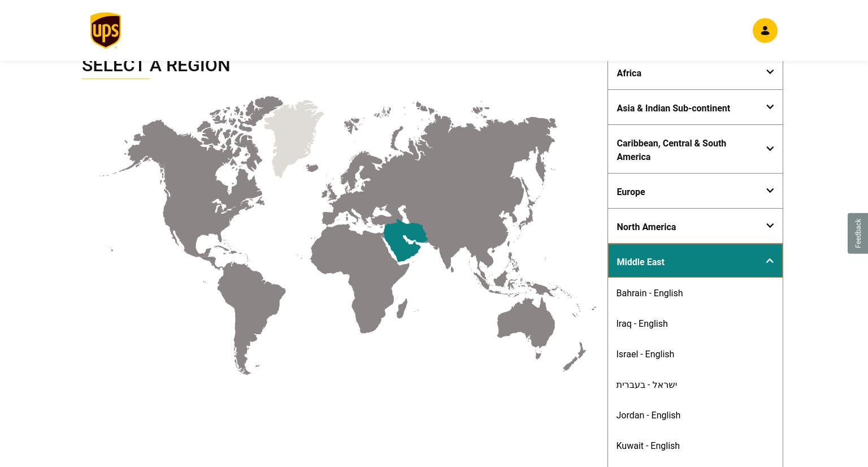Expand the Africa region list
Screen dimensions: 868x467
[695, 73]
